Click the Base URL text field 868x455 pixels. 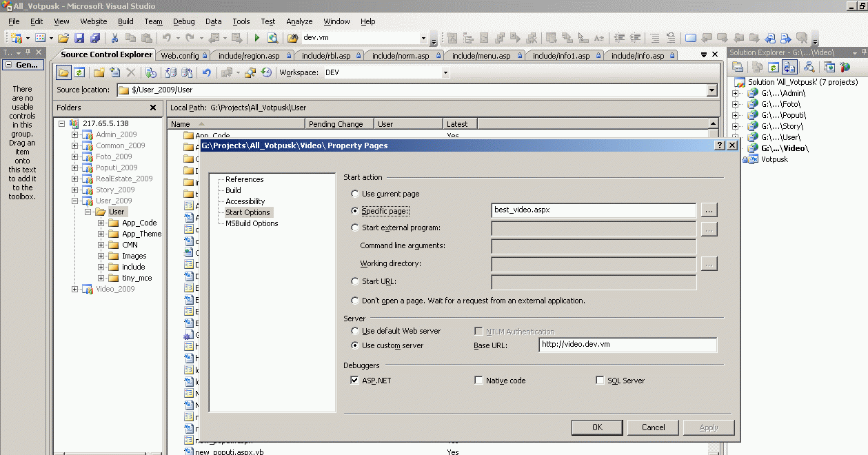pos(627,345)
